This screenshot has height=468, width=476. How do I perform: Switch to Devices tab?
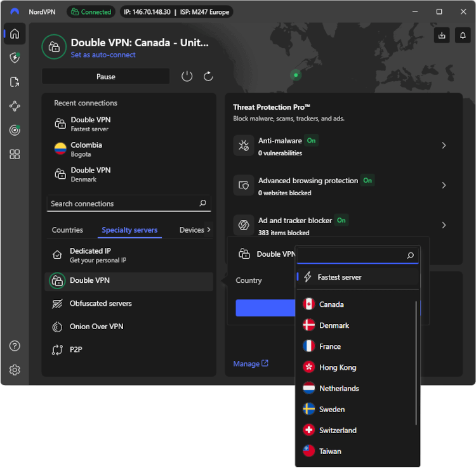coord(192,230)
